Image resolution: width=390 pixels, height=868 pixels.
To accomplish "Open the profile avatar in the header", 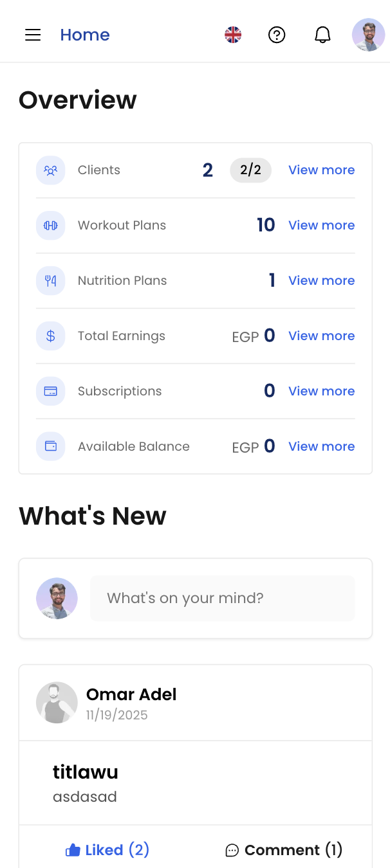I will point(368,35).
